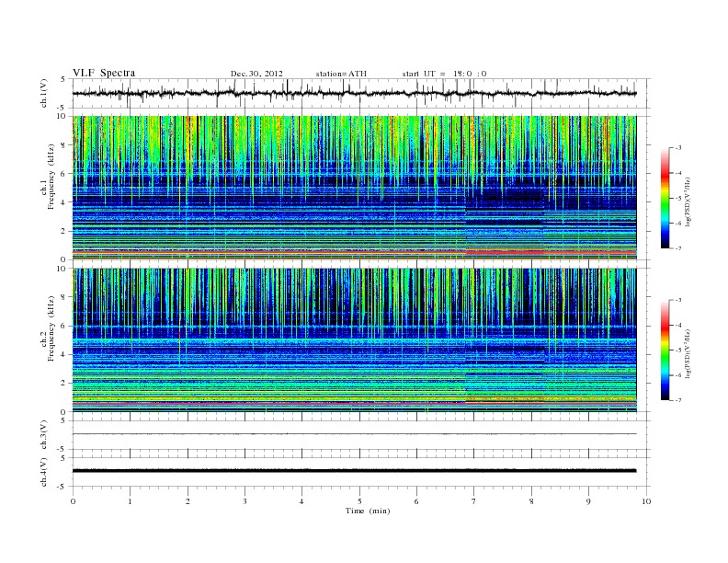Click inside the ch.2 spectrogram plot
Image resolution: width=728 pixels, height=563 pixels.
pyautogui.click(x=354, y=340)
